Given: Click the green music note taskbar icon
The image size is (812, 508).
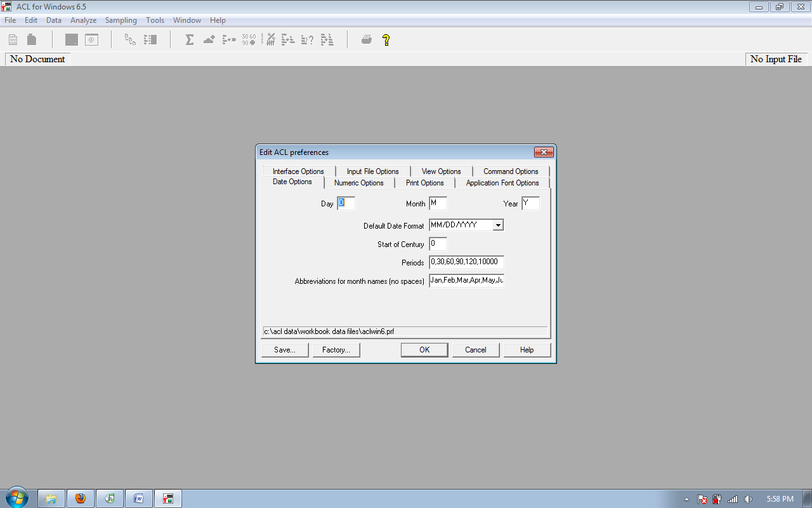Looking at the screenshot, I should [x=110, y=498].
